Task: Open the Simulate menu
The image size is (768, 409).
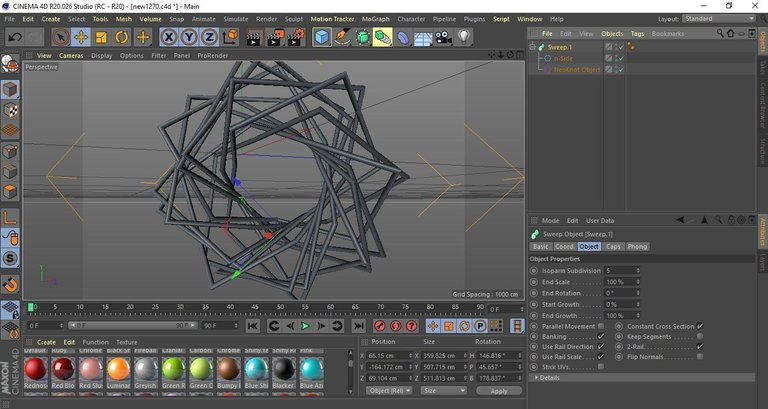Action: pyautogui.click(x=236, y=19)
